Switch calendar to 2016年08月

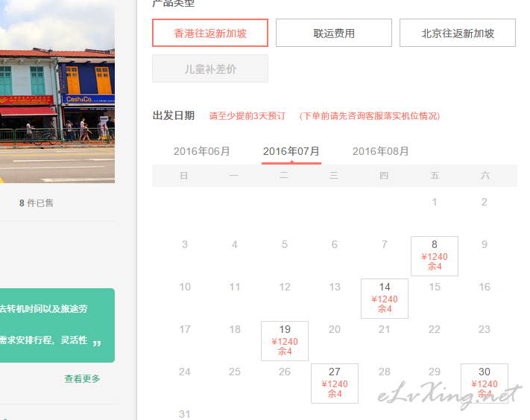click(x=381, y=151)
